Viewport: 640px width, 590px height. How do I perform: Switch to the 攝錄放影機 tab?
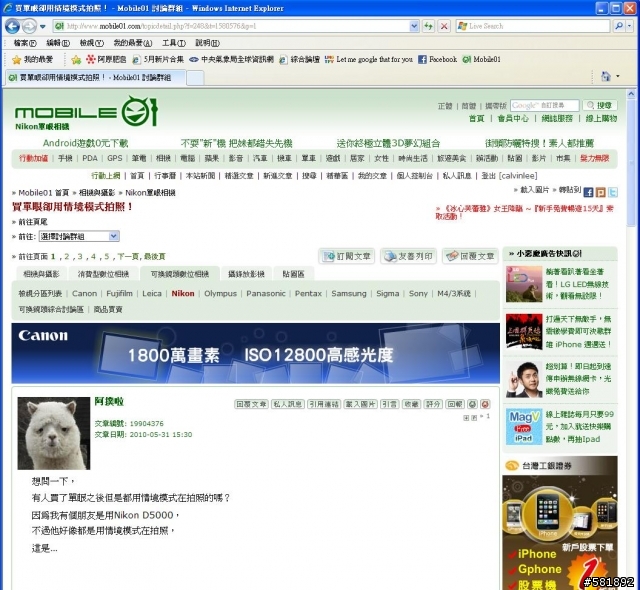[x=246, y=274]
